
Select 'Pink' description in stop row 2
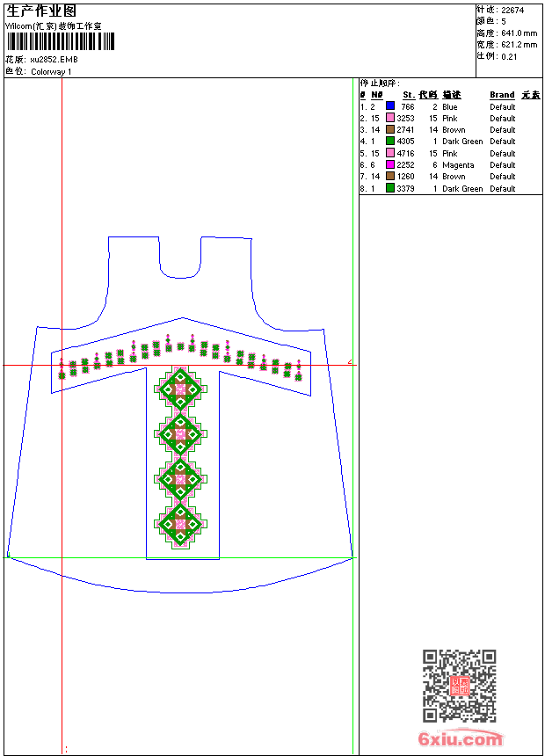pyautogui.click(x=449, y=118)
